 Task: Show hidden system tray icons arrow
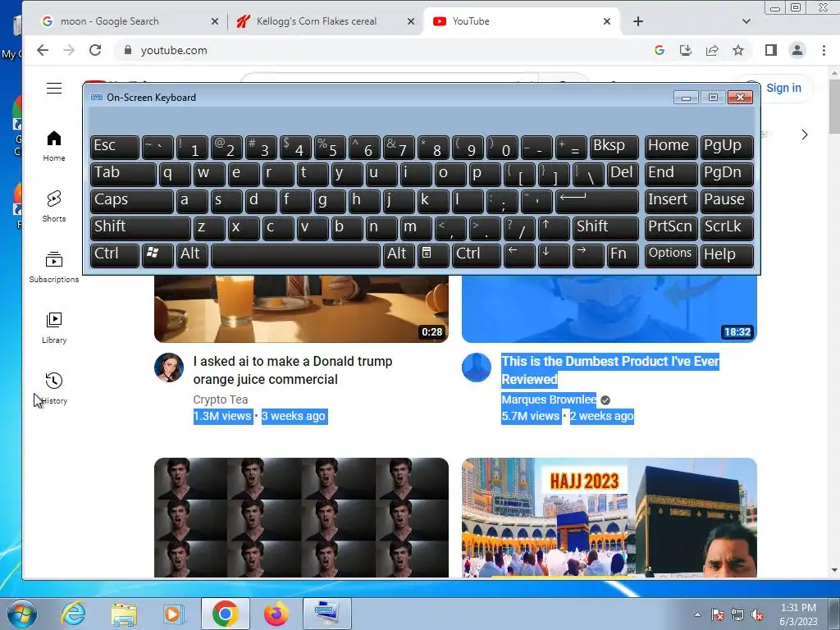point(697,615)
